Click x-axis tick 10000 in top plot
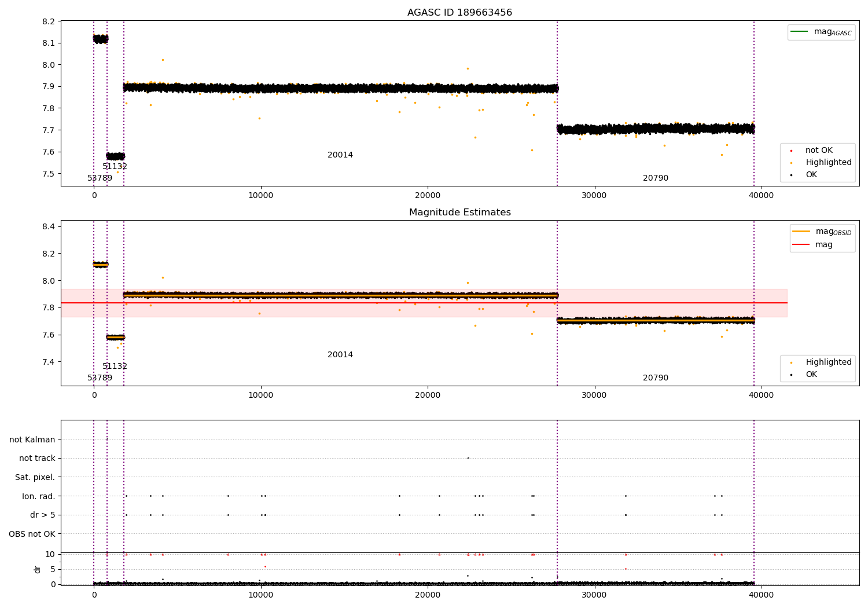Screen dimensions: 868x608 pyautogui.click(x=261, y=195)
